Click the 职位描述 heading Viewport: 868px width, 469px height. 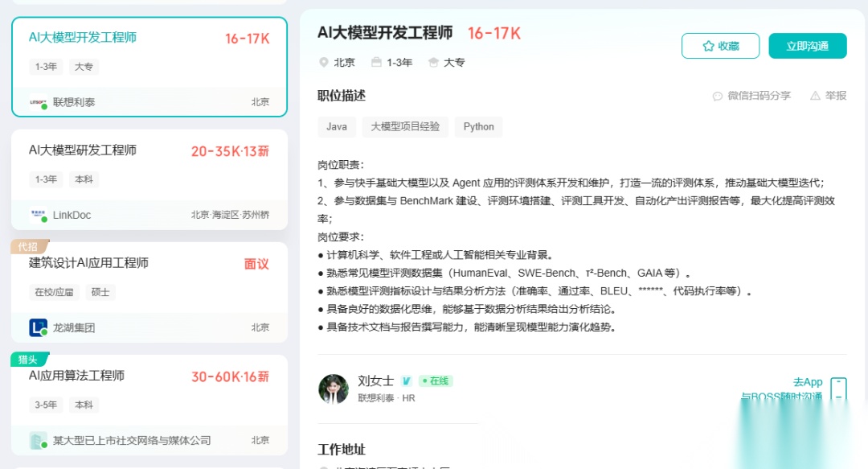(342, 96)
